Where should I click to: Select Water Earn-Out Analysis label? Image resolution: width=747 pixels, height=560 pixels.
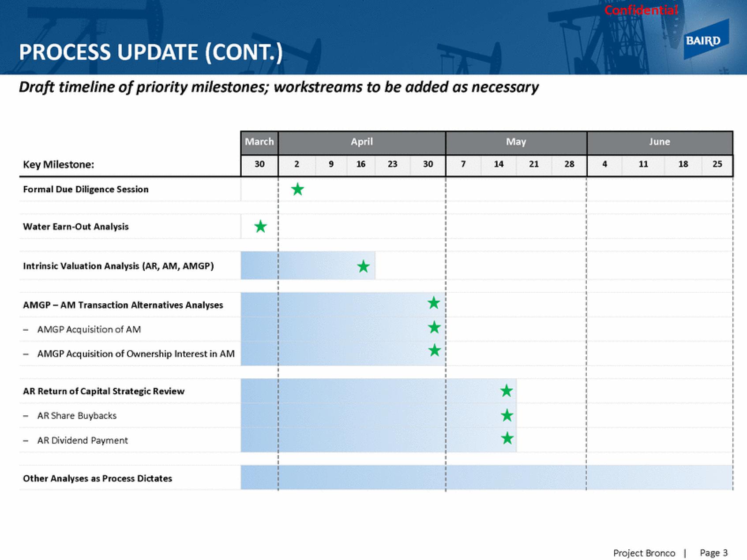[76, 227]
